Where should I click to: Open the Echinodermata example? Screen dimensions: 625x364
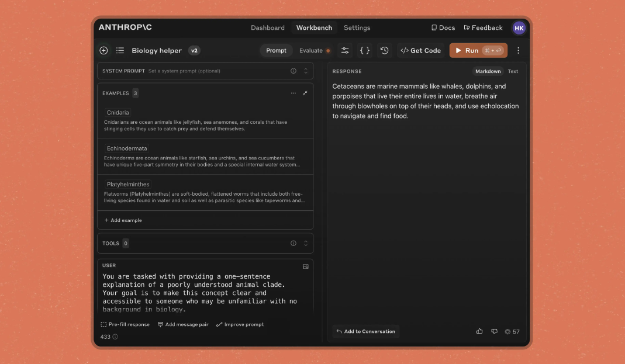tap(205, 157)
